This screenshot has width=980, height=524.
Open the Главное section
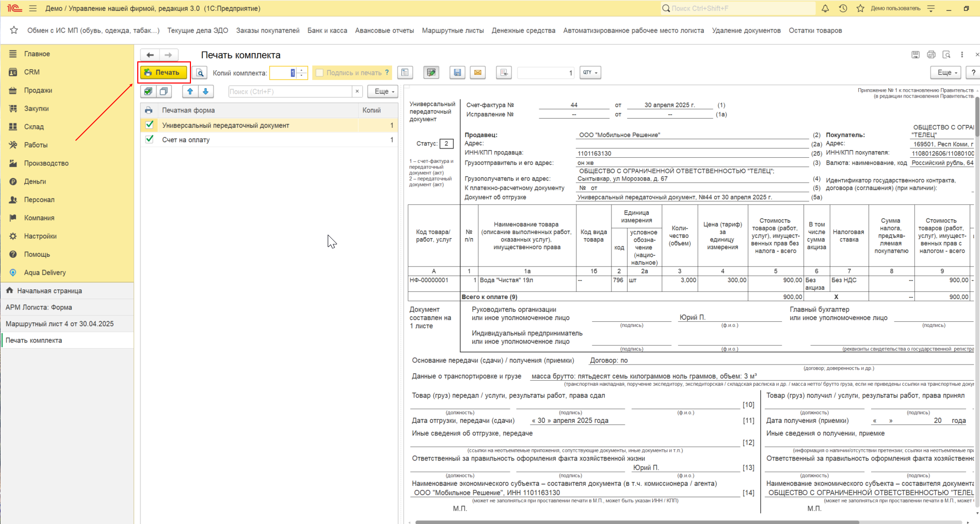click(x=67, y=54)
